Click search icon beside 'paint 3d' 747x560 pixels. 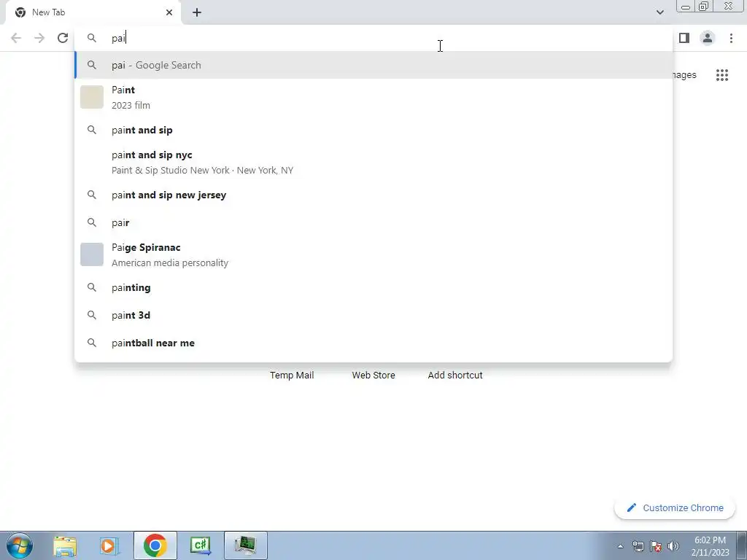click(91, 315)
